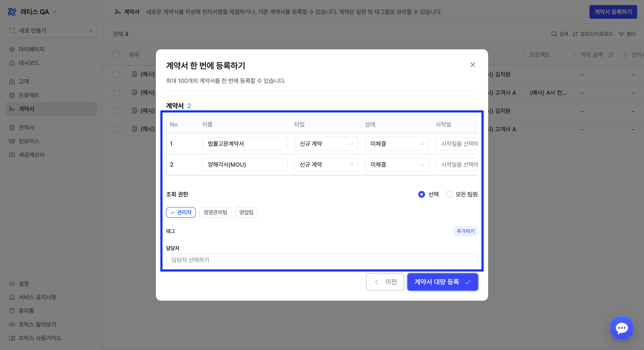Open 상태 dropdown for row 2
The image size is (644, 350).
tap(397, 165)
